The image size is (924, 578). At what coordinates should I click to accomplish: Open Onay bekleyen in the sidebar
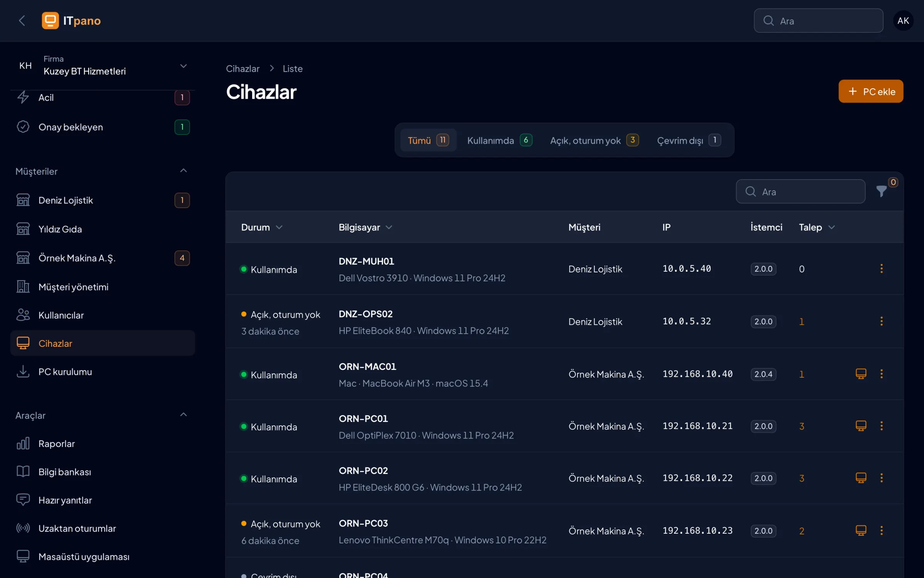point(102,127)
